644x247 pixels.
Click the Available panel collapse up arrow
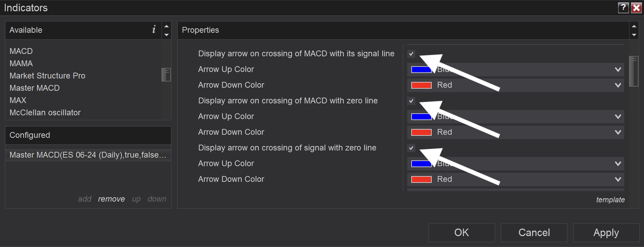167,26
